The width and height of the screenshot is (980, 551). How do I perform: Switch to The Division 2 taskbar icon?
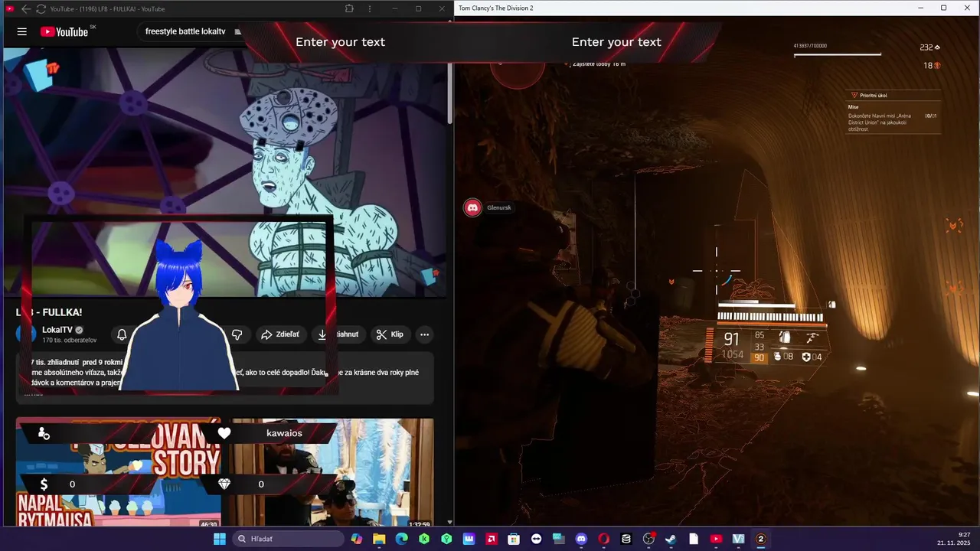[761, 539]
